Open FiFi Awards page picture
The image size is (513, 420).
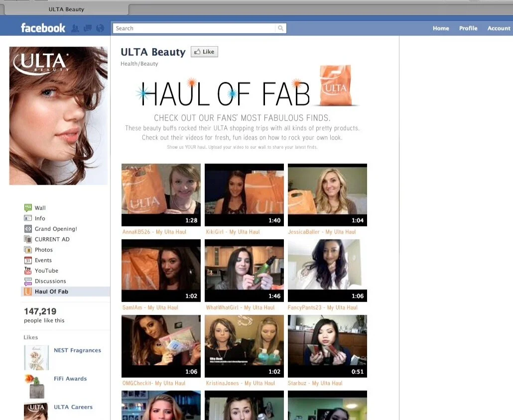pos(36,386)
